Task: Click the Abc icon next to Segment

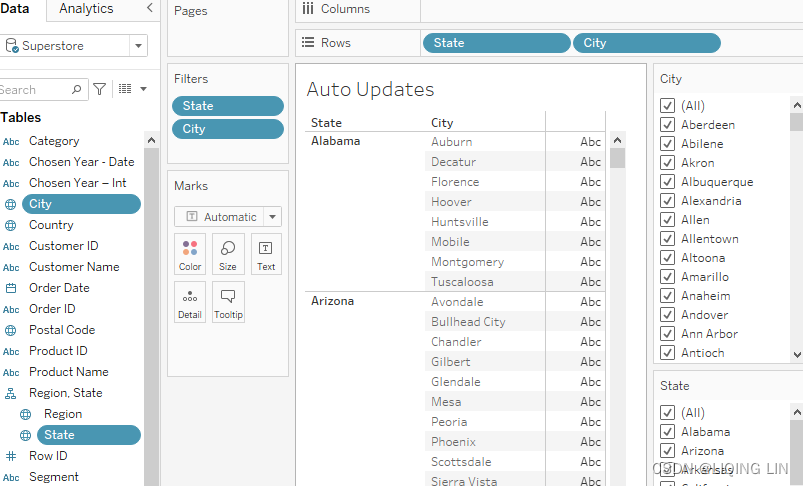Action: pos(11,477)
